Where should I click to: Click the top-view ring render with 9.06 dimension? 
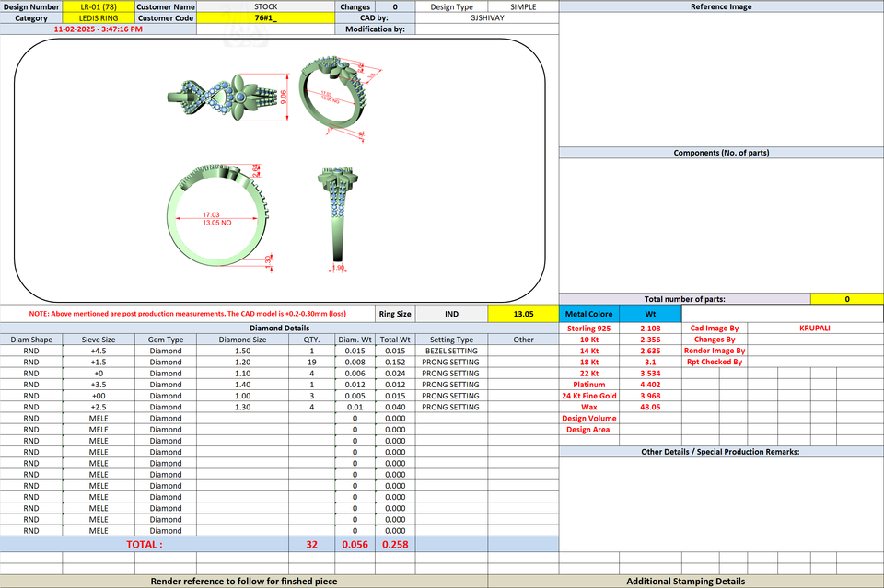[x=228, y=97]
